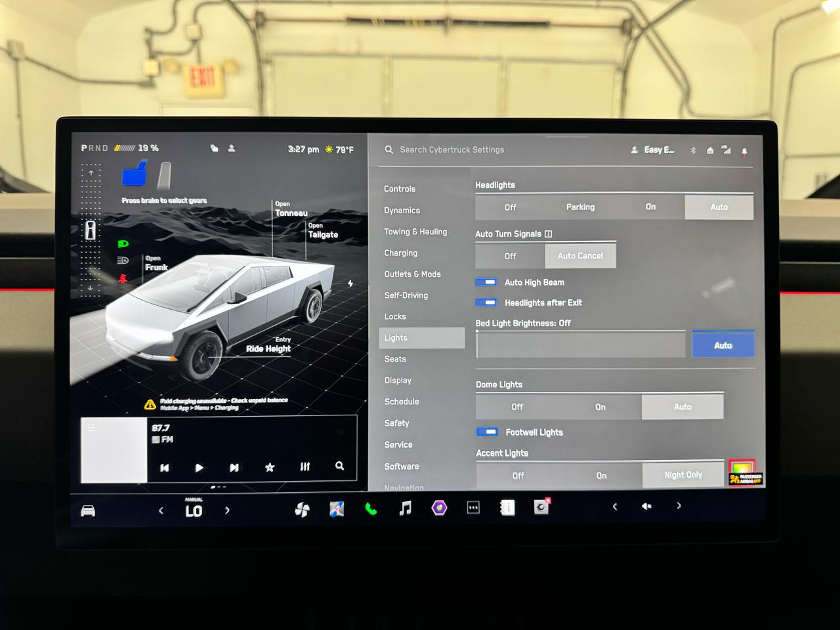Open the media equalizer sliders icon
This screenshot has width=840, height=630.
(x=305, y=467)
